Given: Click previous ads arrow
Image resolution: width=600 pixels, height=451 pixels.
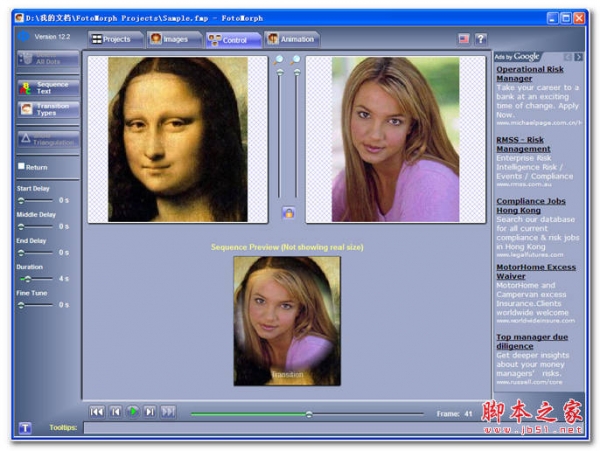Looking at the screenshot, I should (568, 57).
